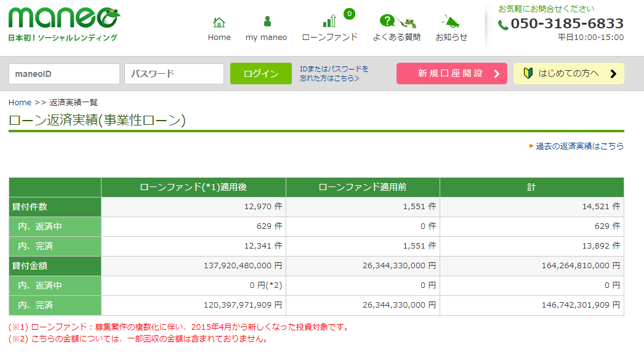Screen dimensions: 644x355
Task: Click the 120,397,971,909 円 cell
Action: point(193,305)
